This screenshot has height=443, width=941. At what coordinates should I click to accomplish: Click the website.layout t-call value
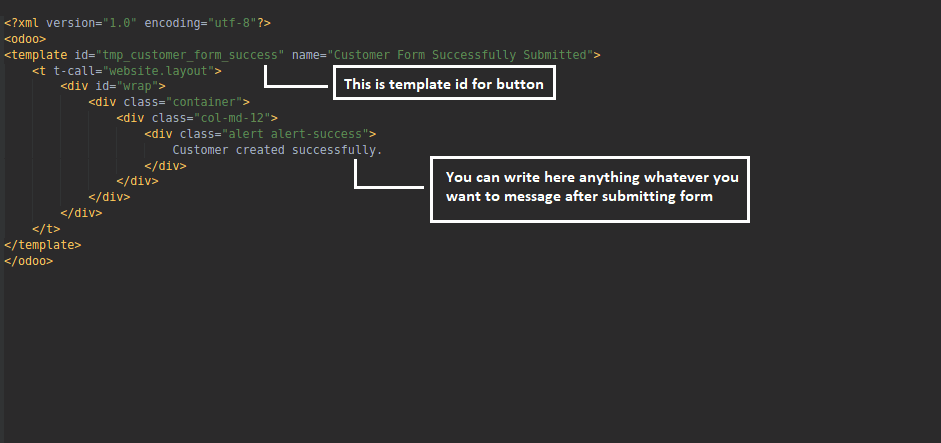(x=158, y=71)
